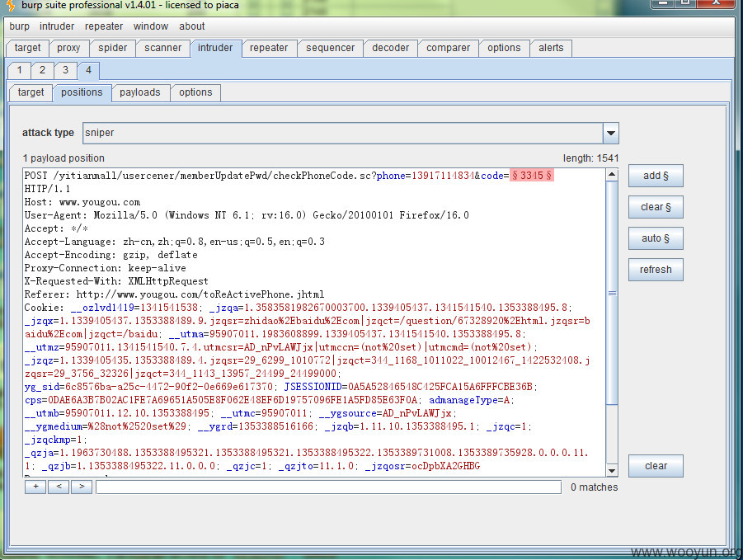
Task: Click the previous match < button
Action: pyautogui.click(x=59, y=487)
